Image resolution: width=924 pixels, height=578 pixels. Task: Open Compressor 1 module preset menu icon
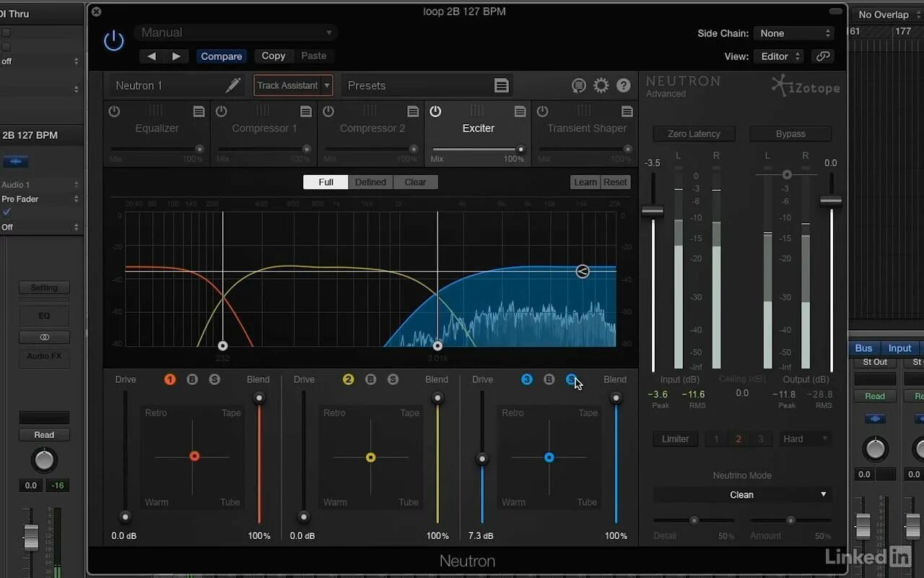(306, 111)
